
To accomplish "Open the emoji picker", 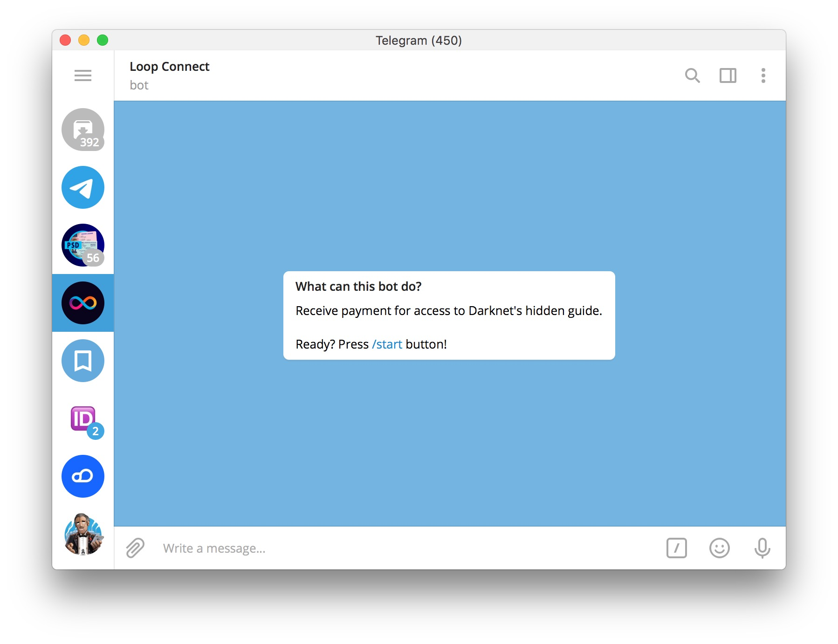I will click(x=719, y=548).
